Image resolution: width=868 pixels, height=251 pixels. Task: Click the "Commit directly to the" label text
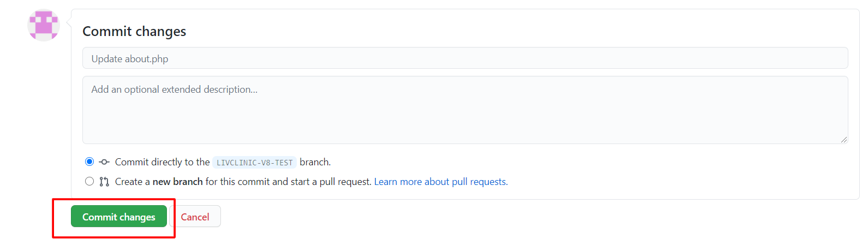(162, 162)
